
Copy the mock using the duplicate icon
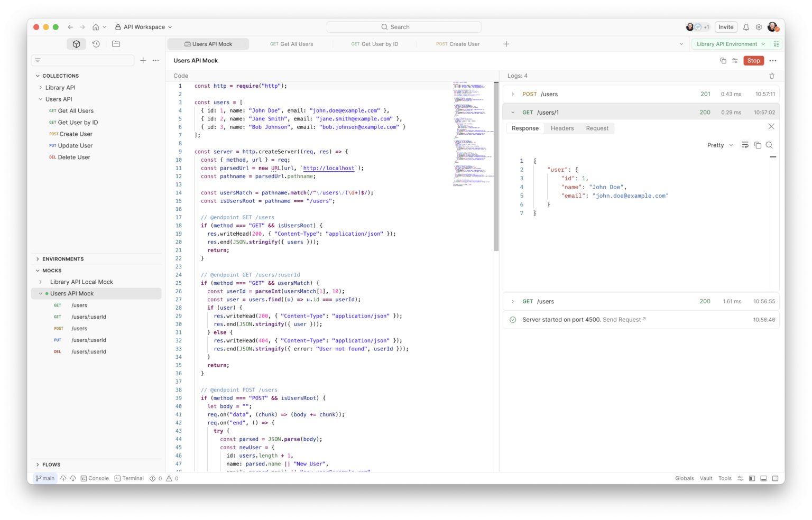pos(723,61)
